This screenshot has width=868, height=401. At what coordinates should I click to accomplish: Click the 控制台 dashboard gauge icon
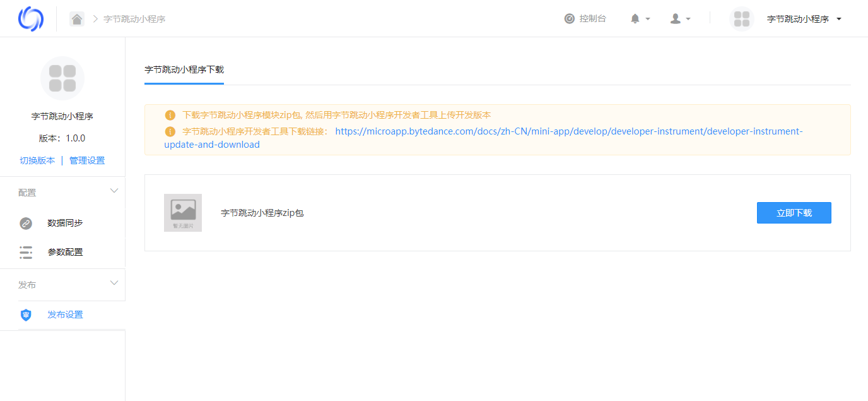coord(570,19)
